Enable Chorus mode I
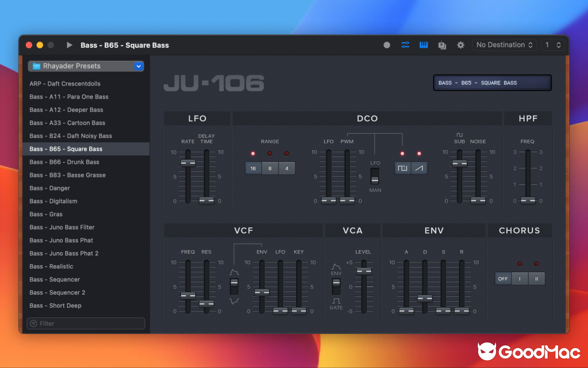588x368 pixels. coord(520,278)
